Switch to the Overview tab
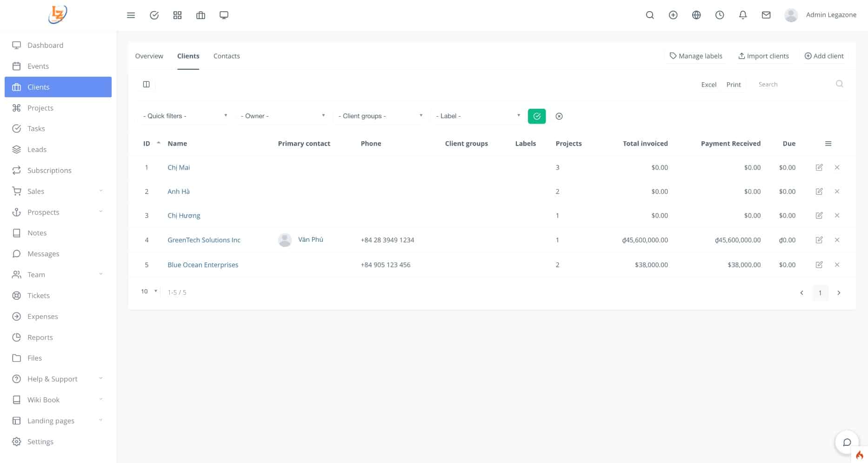Screen dimensions: 868x463 [149, 56]
